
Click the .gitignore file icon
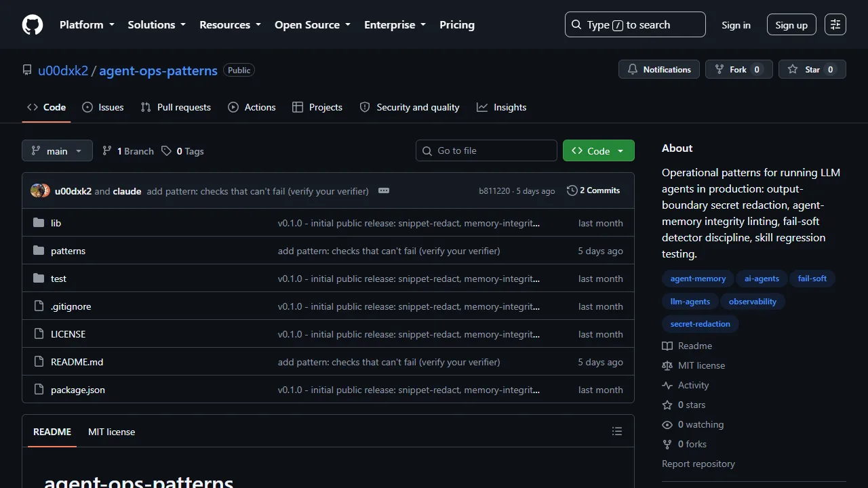click(39, 306)
